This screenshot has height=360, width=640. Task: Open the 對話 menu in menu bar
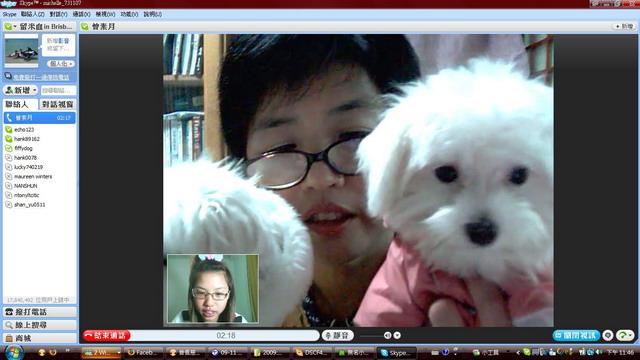click(58, 14)
